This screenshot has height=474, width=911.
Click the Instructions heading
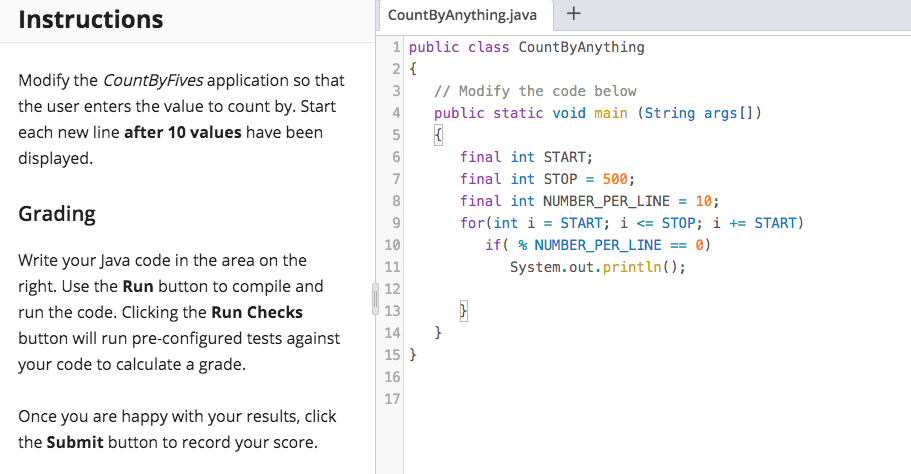tap(91, 20)
